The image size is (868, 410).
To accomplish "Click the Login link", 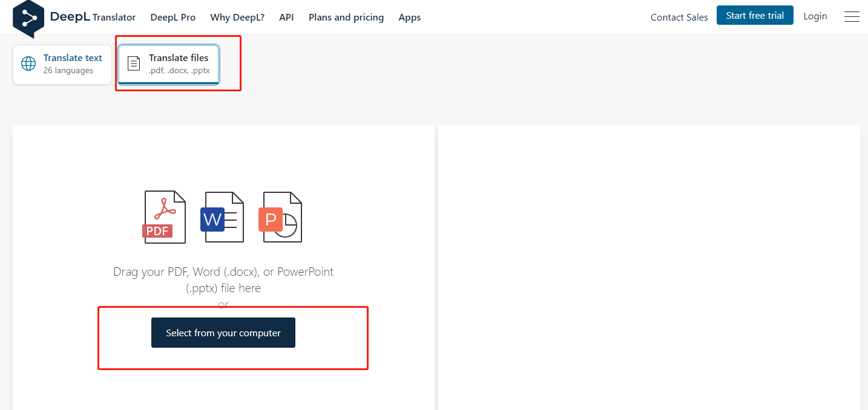I will pyautogui.click(x=815, y=16).
